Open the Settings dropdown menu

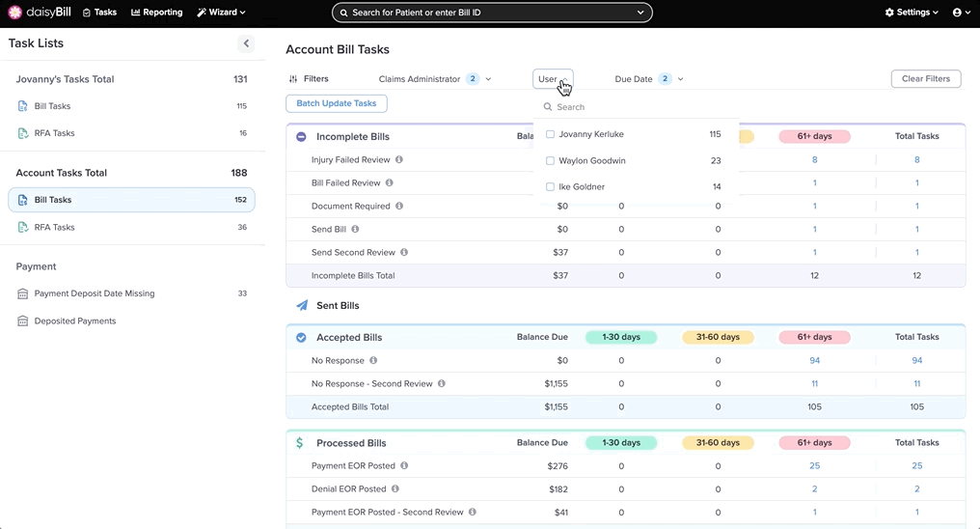tap(912, 13)
